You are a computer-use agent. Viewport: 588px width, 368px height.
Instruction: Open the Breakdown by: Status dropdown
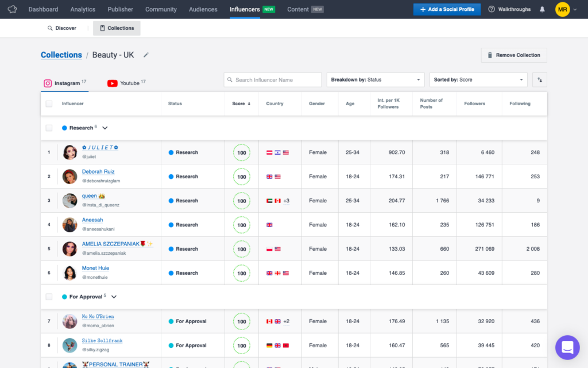(375, 79)
